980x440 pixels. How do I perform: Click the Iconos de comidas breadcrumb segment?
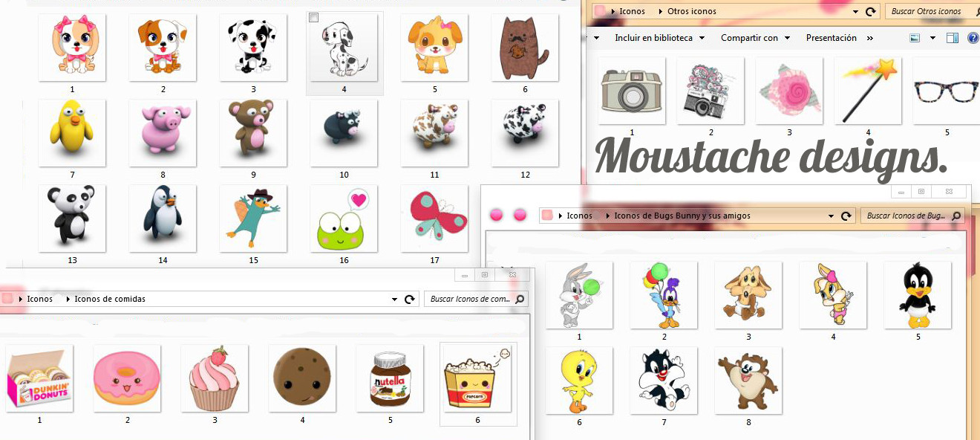coord(110,299)
